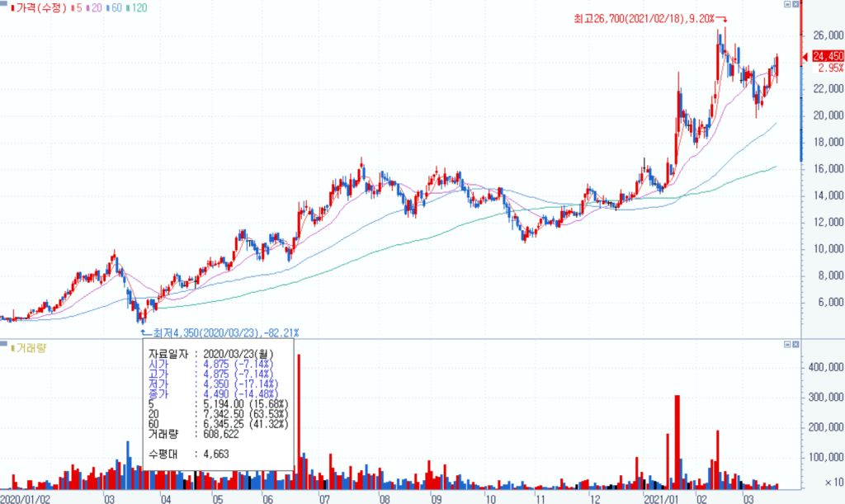Close the price chart panel

pyautogui.click(x=796, y=4)
